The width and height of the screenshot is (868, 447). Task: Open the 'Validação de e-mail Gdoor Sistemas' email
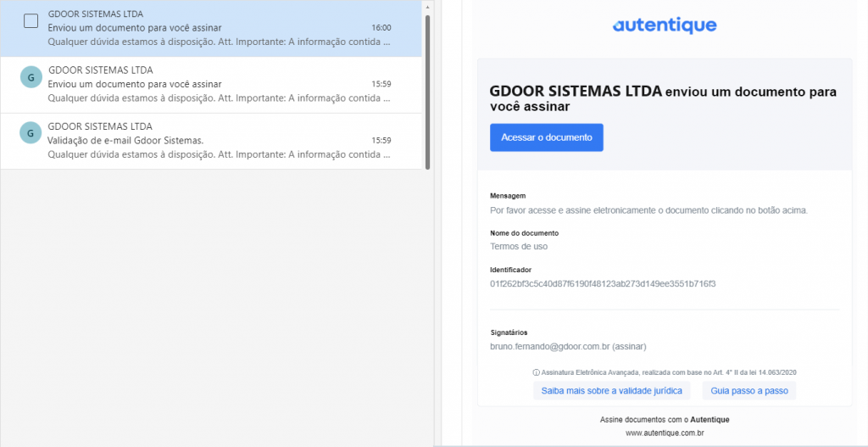click(x=211, y=142)
